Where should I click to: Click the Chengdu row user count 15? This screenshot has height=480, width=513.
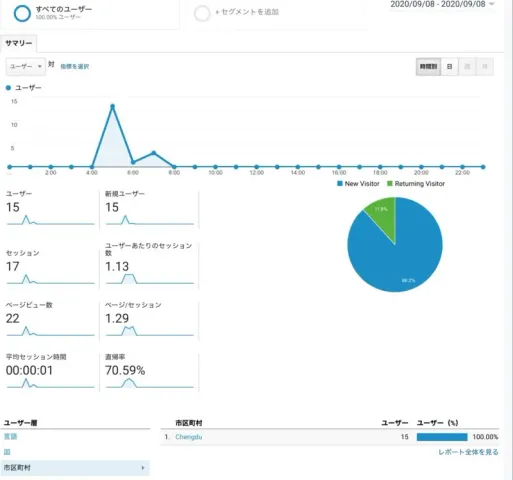tap(404, 437)
